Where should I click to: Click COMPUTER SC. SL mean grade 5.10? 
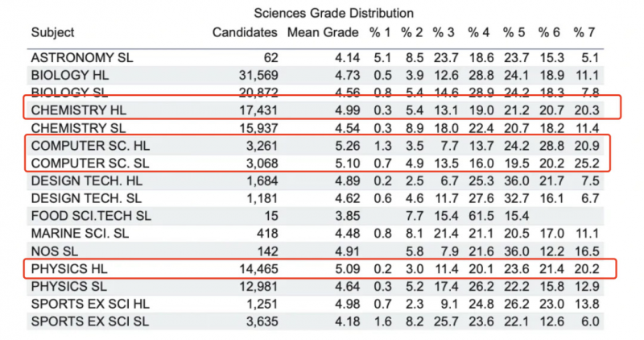click(x=348, y=164)
